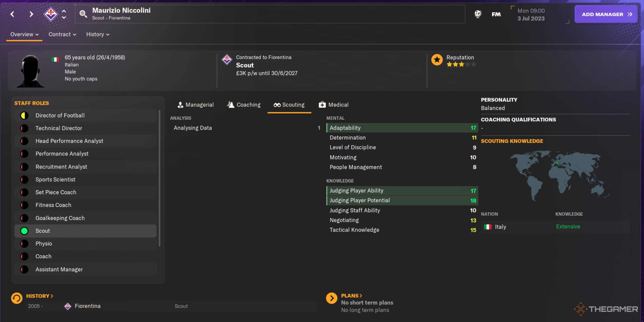Expand the Overview dropdown menu

pos(24,34)
